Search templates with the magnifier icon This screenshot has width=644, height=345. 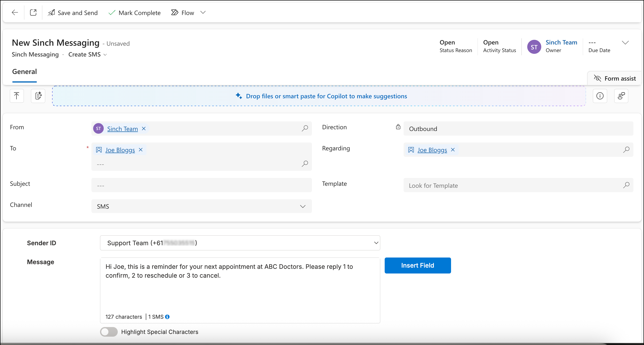tap(626, 185)
